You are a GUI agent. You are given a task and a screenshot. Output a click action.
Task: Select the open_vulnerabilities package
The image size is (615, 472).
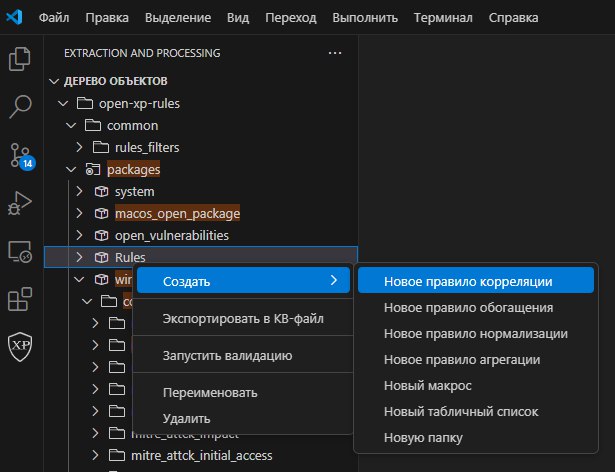click(x=172, y=235)
